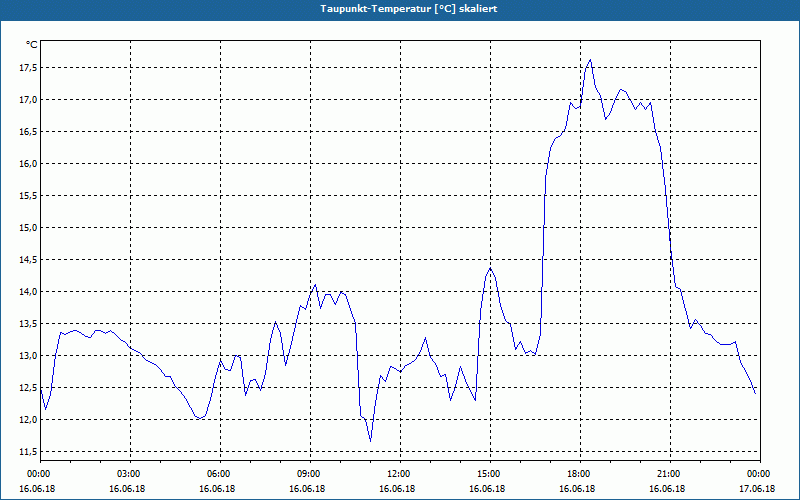Click the 06:00 time label

218,474
